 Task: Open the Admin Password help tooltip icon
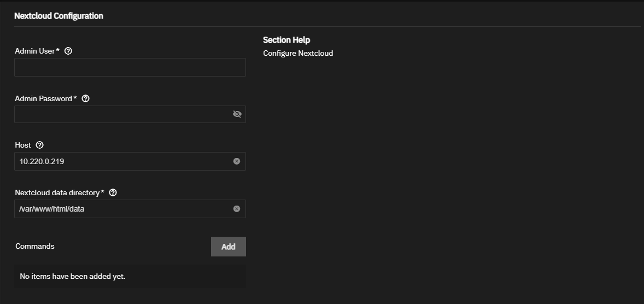(85, 98)
